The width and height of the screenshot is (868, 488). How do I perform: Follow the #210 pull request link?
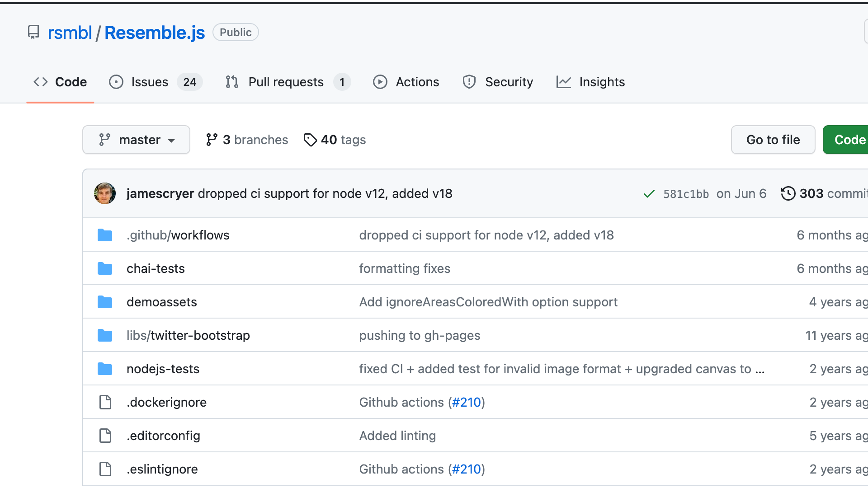[467, 402]
